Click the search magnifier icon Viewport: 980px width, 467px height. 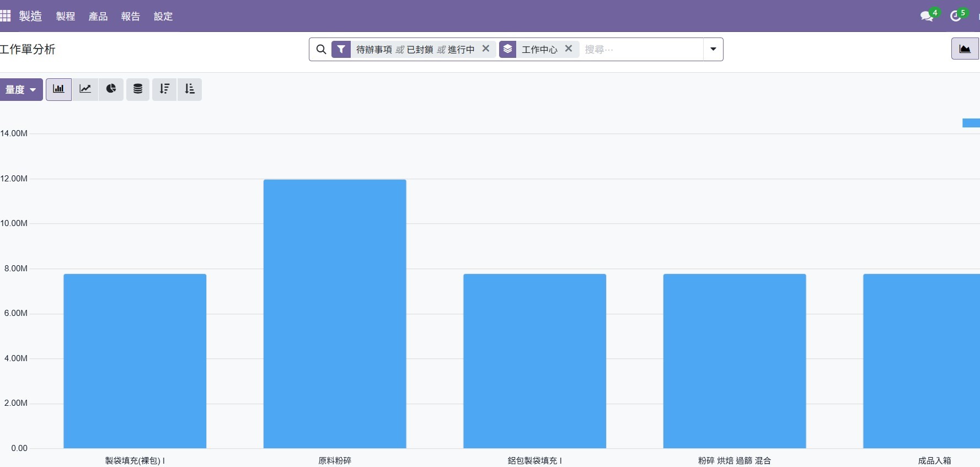[x=321, y=50]
